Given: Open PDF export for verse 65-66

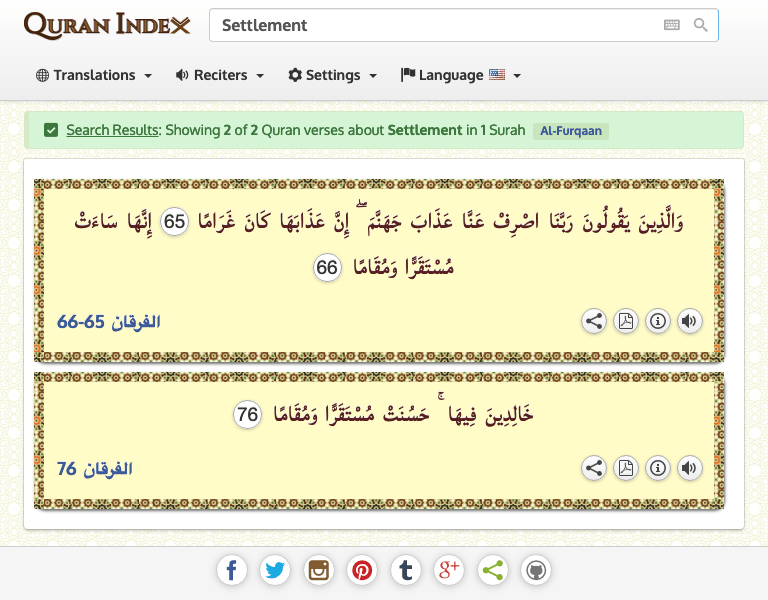Looking at the screenshot, I should pos(626,321).
